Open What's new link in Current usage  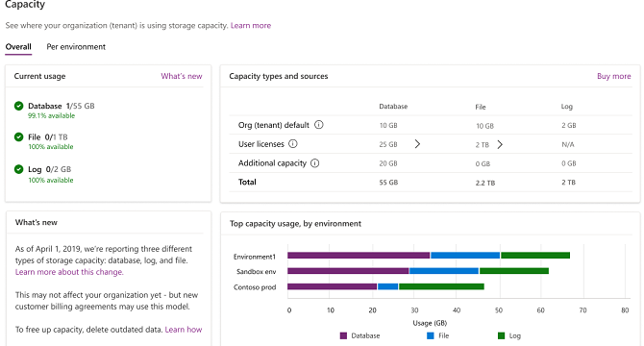tap(182, 76)
